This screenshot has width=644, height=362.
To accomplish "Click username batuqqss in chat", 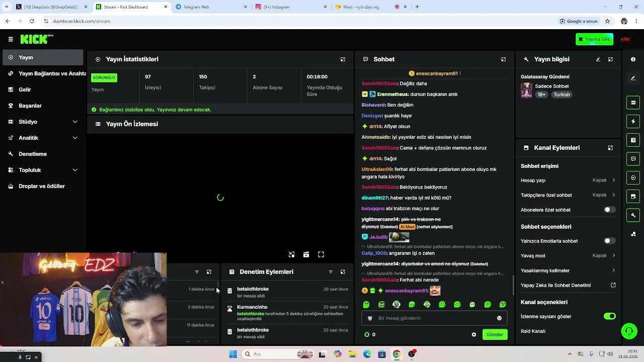I will [x=372, y=209].
